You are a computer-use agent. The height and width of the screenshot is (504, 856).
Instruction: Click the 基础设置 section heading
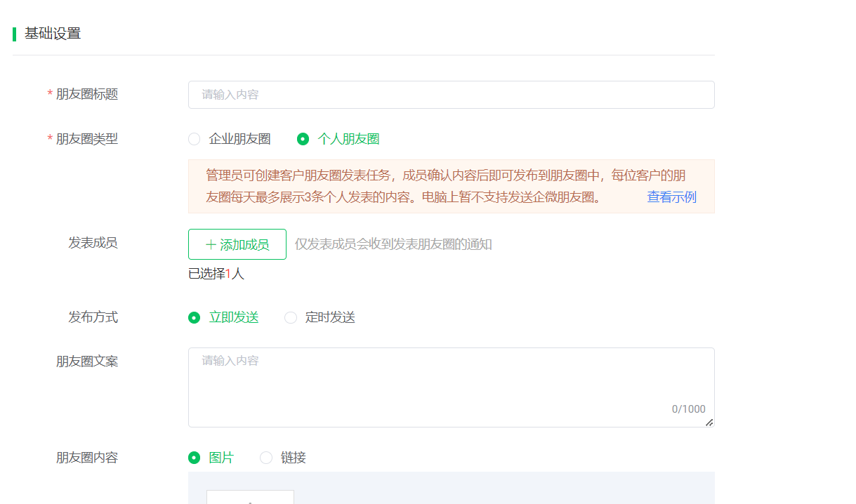point(53,33)
